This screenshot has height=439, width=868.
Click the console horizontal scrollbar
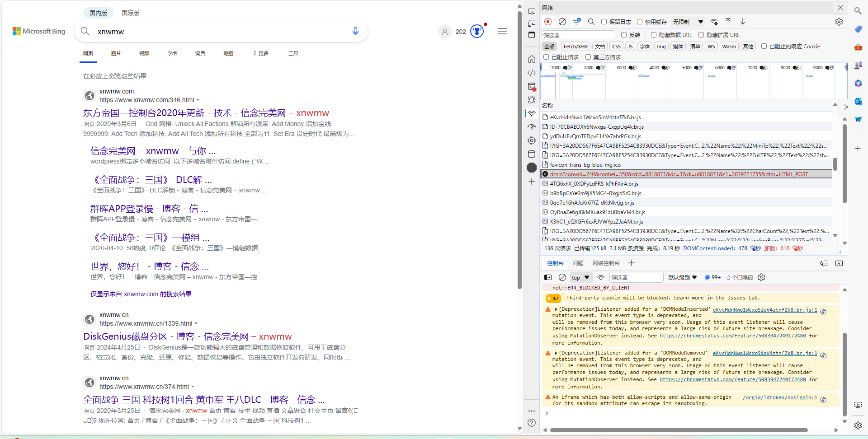point(679,430)
